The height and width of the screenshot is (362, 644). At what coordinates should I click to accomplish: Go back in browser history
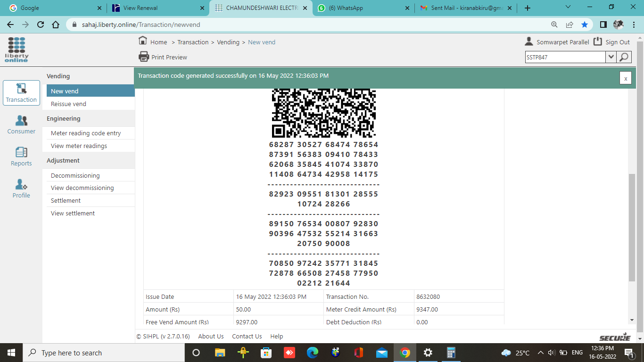(x=10, y=25)
